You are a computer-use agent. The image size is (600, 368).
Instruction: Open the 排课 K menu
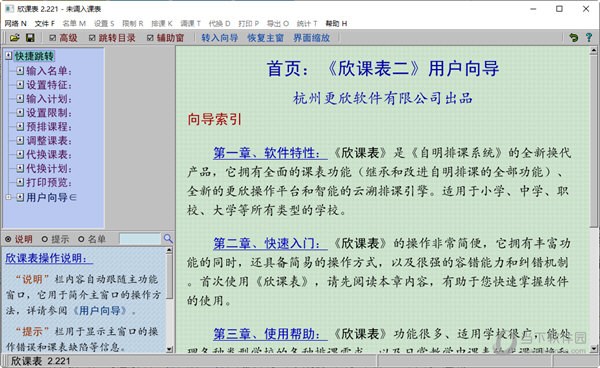coord(162,23)
